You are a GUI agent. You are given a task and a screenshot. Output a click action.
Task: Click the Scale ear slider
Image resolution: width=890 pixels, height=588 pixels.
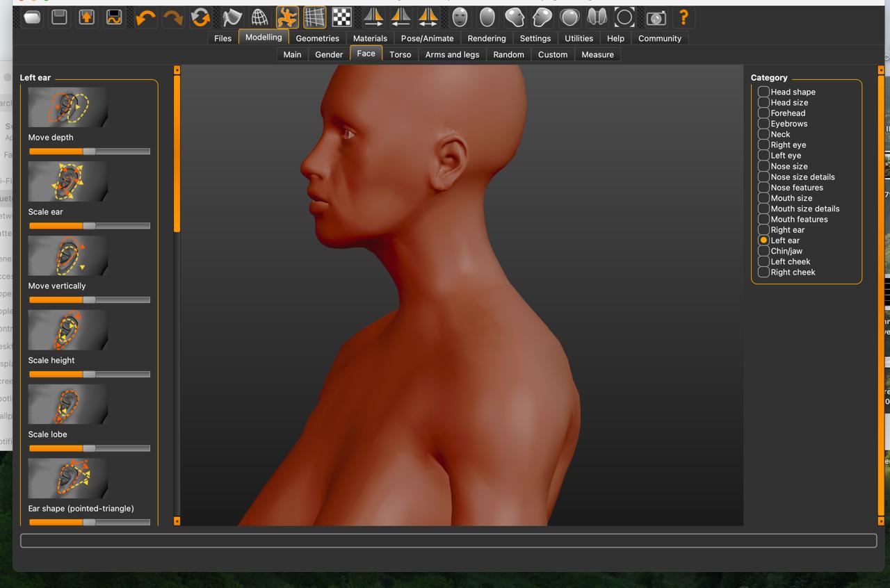click(x=89, y=226)
